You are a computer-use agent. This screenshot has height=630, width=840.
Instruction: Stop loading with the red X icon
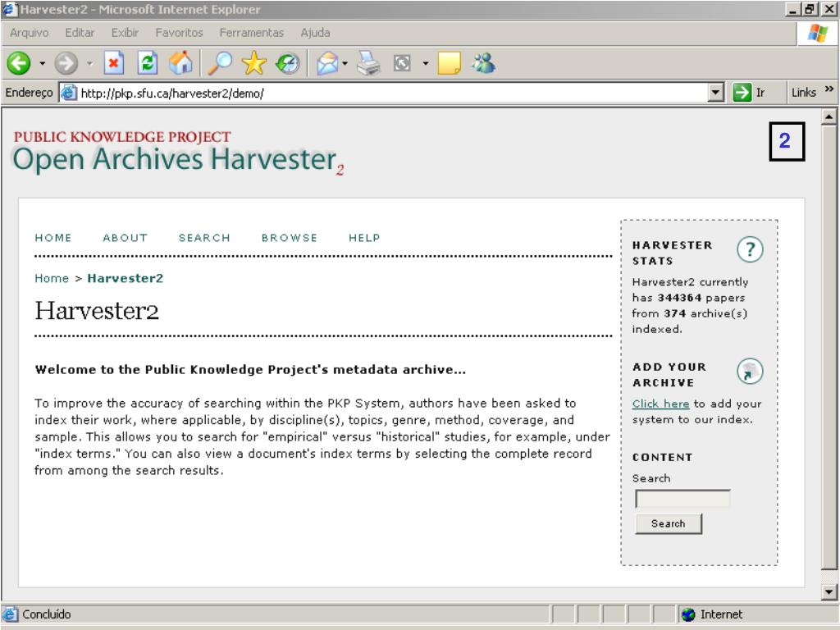point(113,63)
